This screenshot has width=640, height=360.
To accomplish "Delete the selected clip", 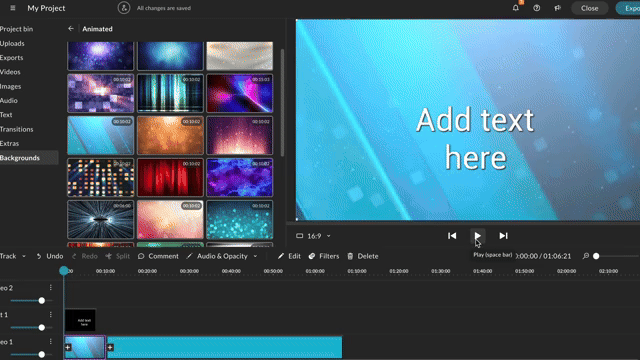I will pos(362,256).
